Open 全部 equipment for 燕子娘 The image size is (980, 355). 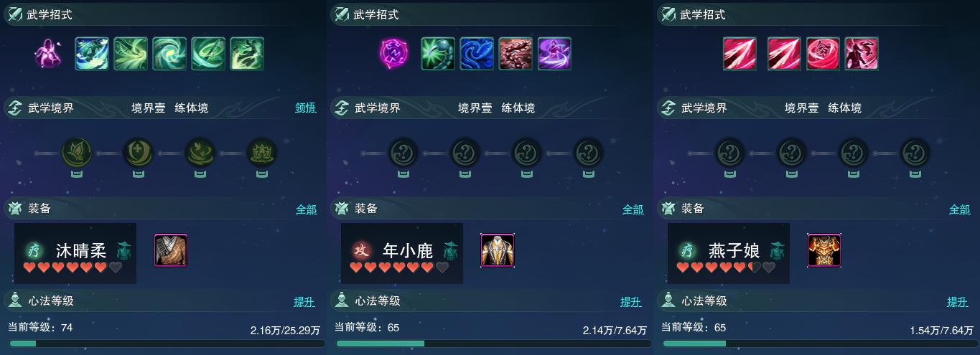(960, 209)
